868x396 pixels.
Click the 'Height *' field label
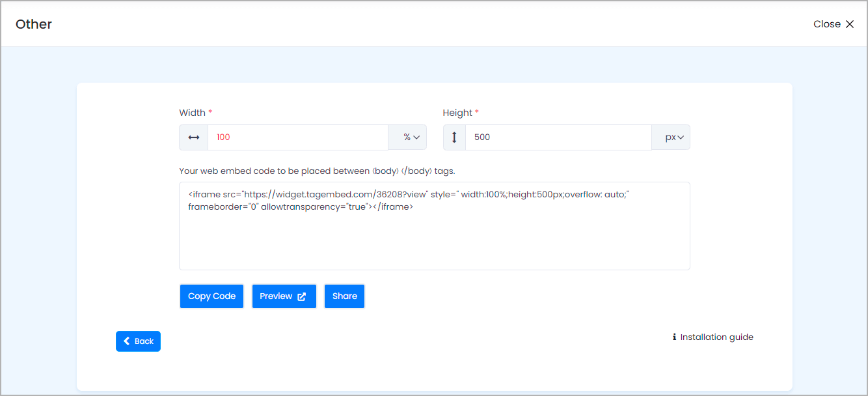461,113
